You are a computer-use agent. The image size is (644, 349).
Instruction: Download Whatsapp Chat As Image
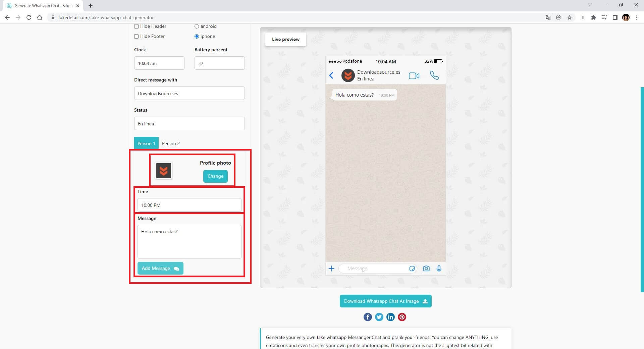[x=386, y=301]
